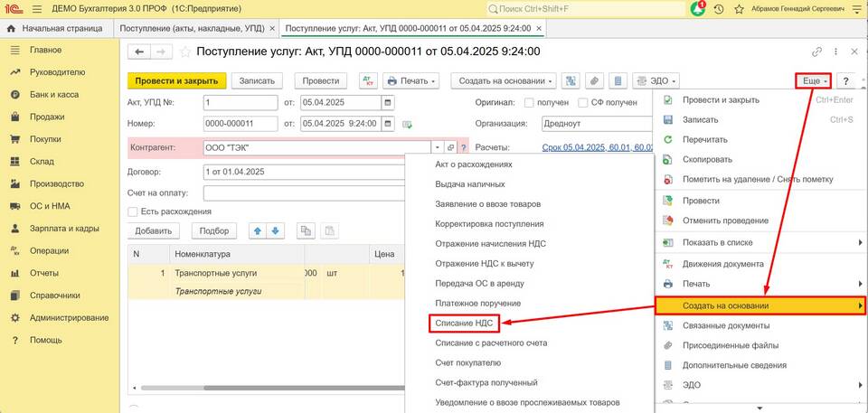Image resolution: width=868 pixels, height=413 pixels.
Task: Select Платежное поручение menu entry
Action: 477,304
